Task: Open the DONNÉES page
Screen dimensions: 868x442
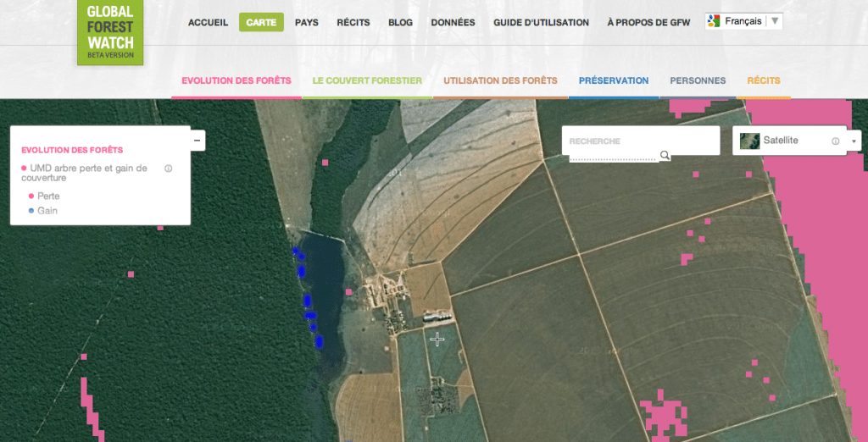Action: pyautogui.click(x=453, y=23)
